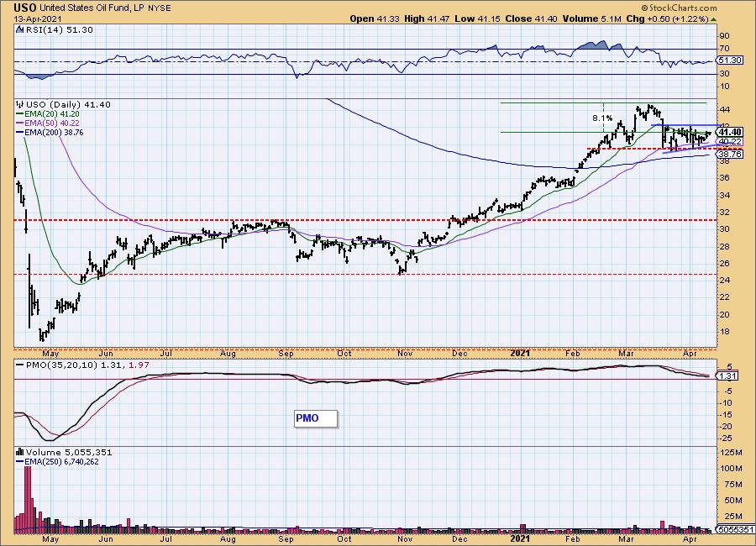Click the Open 41.33 value
756x546 pixels.
pyautogui.click(x=375, y=18)
